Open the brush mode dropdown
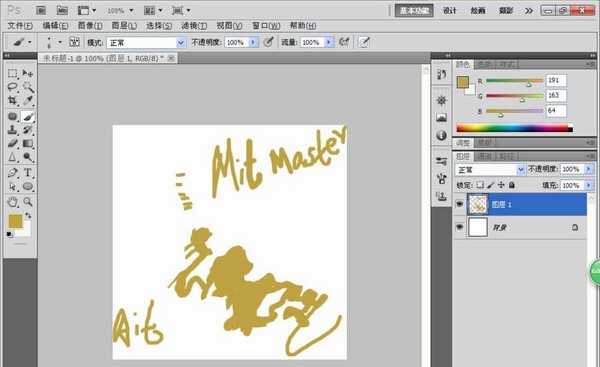The image size is (600, 367). [x=146, y=42]
